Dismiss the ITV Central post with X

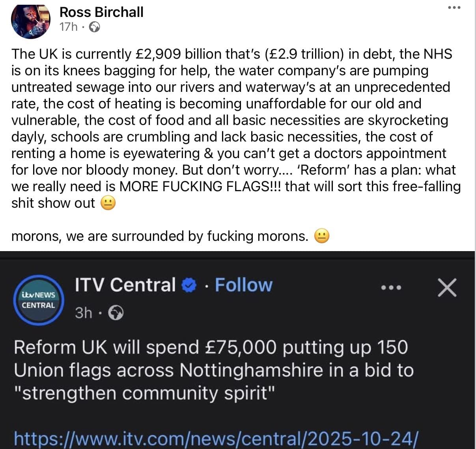447,287
